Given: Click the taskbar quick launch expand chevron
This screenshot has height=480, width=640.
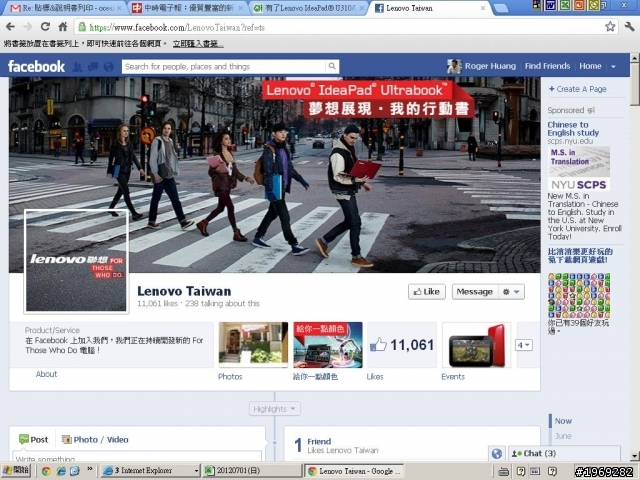Looking at the screenshot, I should pos(90,469).
